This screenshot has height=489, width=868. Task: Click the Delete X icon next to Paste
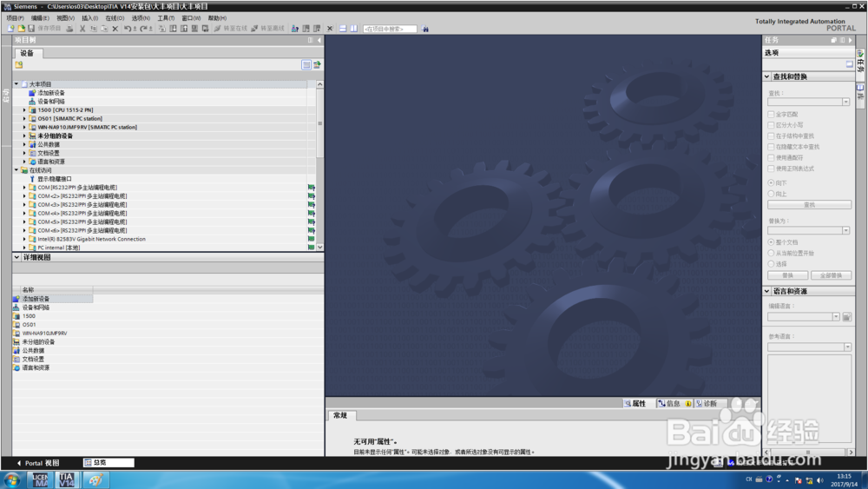[x=115, y=29]
